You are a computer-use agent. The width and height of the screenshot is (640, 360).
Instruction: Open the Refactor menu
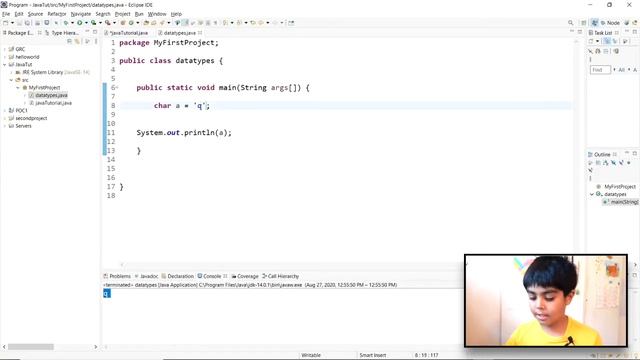(x=57, y=14)
